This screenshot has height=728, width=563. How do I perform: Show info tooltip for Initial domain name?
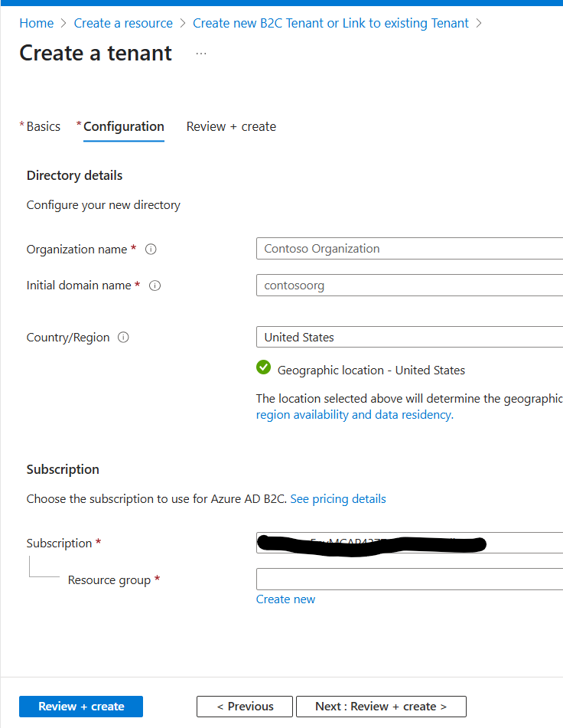[x=155, y=286]
